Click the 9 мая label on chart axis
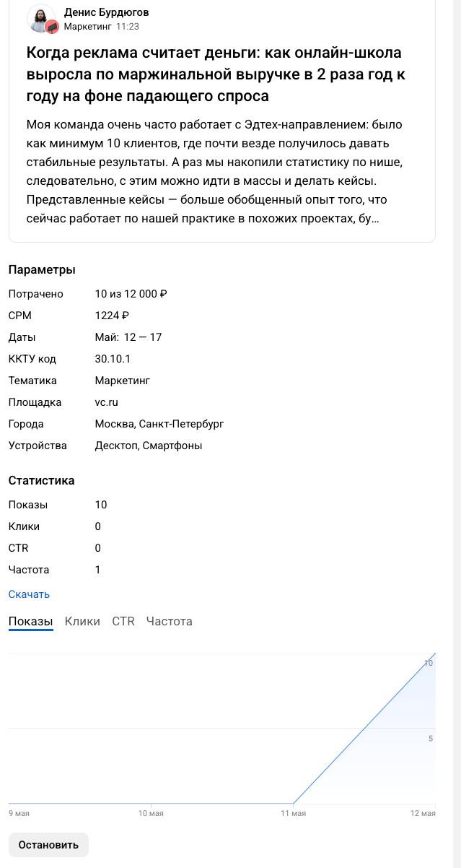461x868 pixels. coord(19,813)
